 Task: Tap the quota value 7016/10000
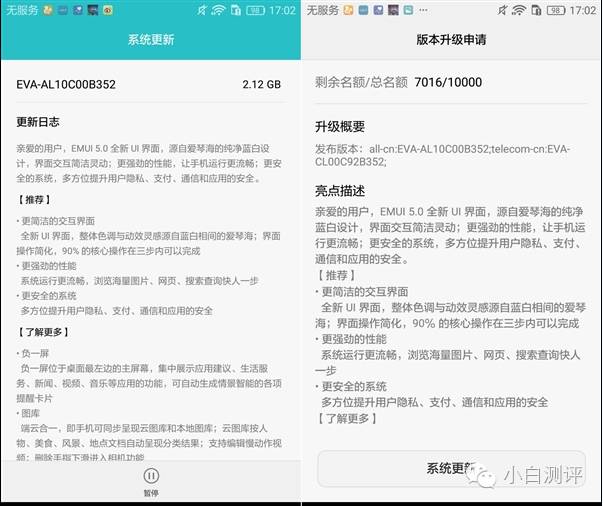pos(448,82)
